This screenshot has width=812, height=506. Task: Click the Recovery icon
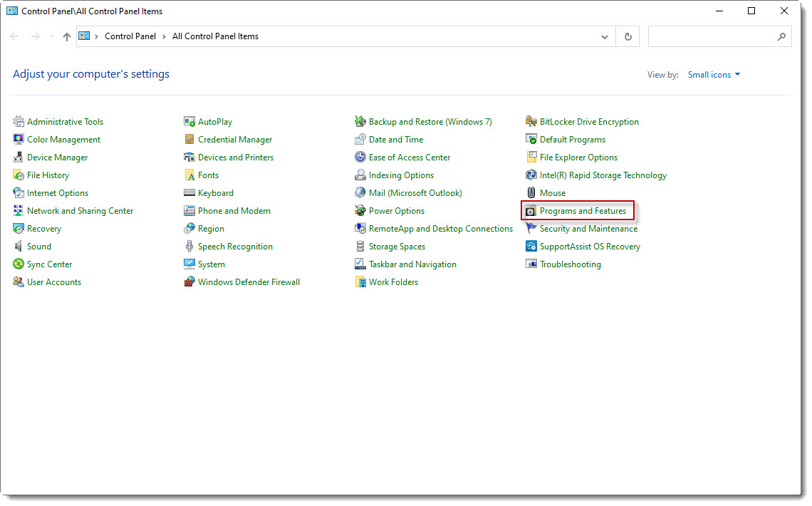pyautogui.click(x=19, y=228)
